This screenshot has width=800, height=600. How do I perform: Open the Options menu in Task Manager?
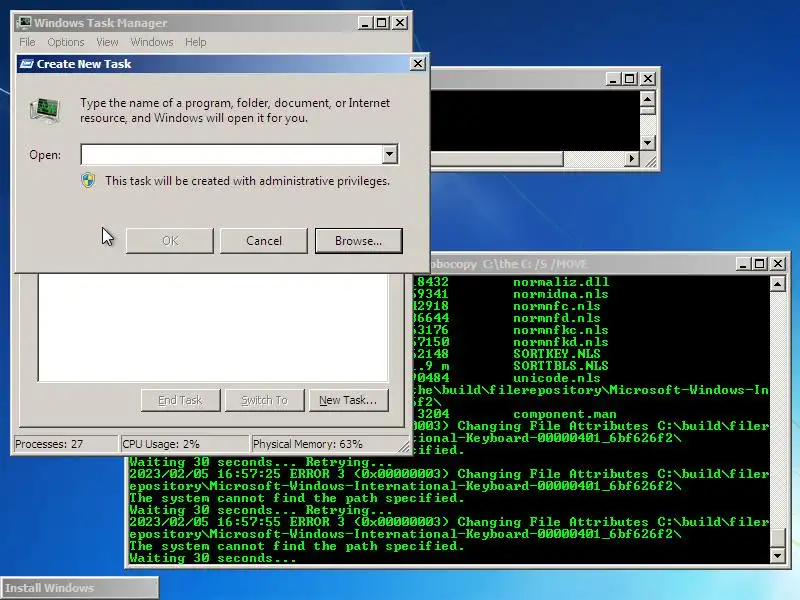pyautogui.click(x=66, y=42)
